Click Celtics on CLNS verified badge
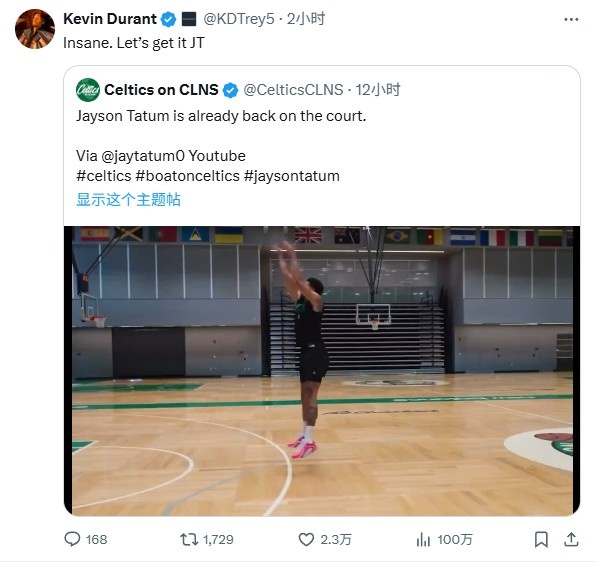Screen dimensions: 597x563 [x=230, y=90]
